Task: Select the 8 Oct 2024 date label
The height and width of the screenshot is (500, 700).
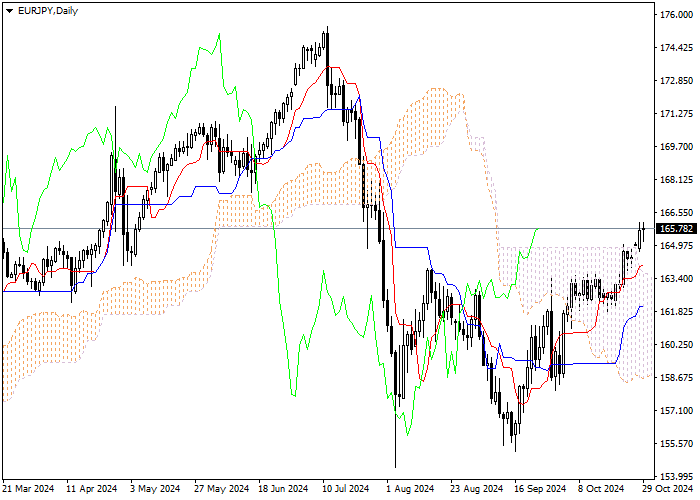Action: (x=601, y=489)
